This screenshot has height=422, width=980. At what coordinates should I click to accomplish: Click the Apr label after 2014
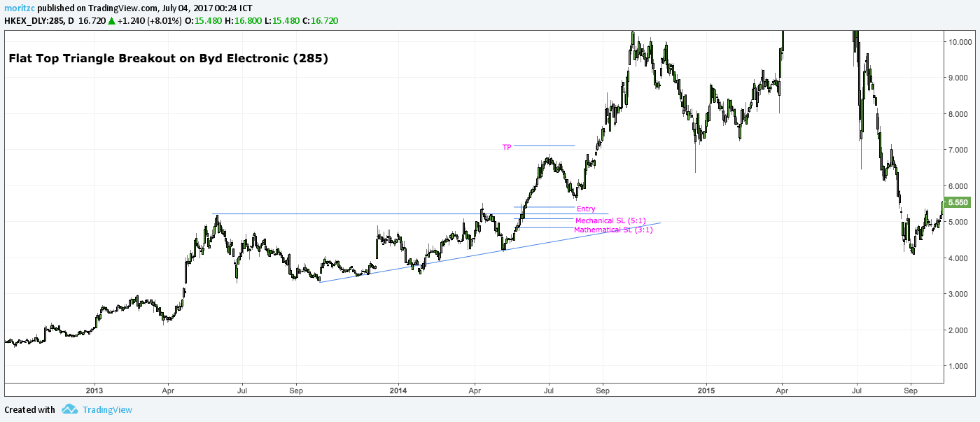pyautogui.click(x=475, y=390)
